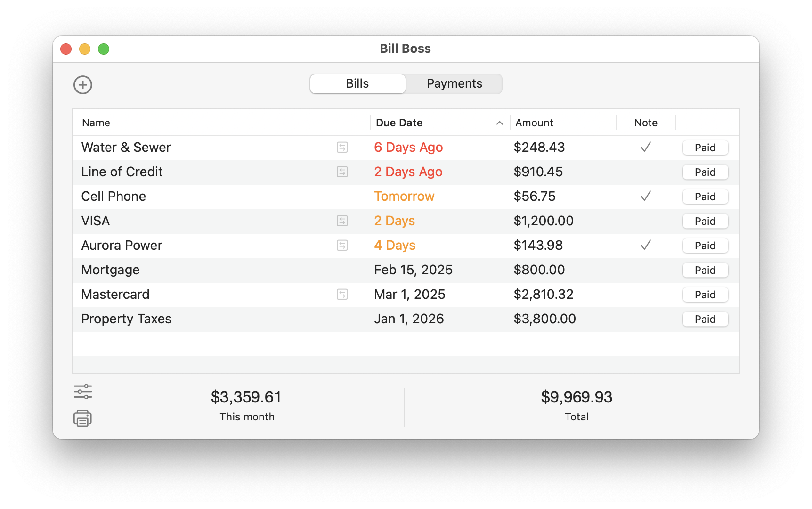This screenshot has width=812, height=509.
Task: Mark Property Taxes as Paid
Action: 705,319
